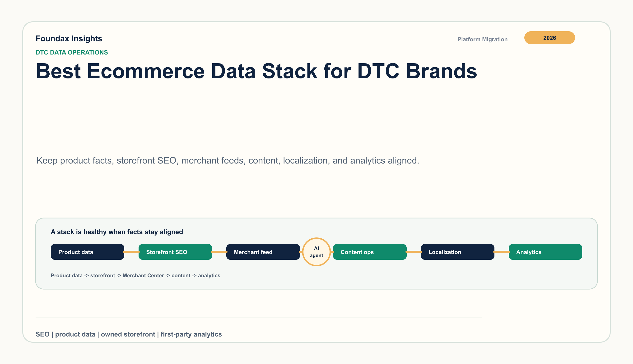Viewport: 633px width, 364px height.
Task: Click the Foundax Insights brand name
Action: click(69, 38)
